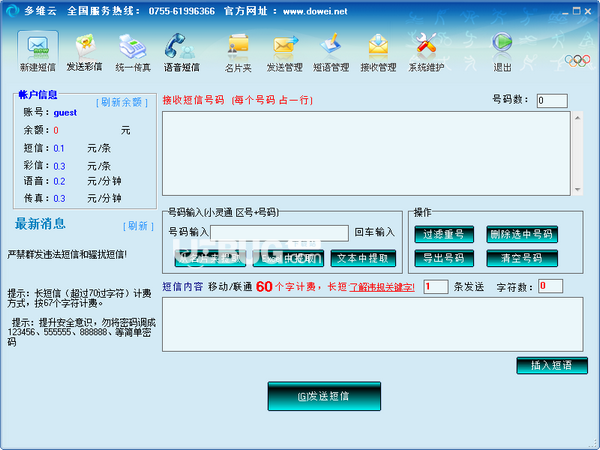This screenshot has height=450, width=600.
Task: Click the number list scrollbar up arrow
Action: click(x=577, y=118)
